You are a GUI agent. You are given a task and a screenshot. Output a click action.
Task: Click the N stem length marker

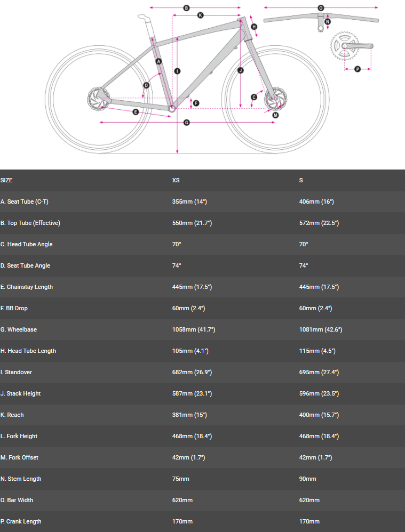click(x=328, y=22)
